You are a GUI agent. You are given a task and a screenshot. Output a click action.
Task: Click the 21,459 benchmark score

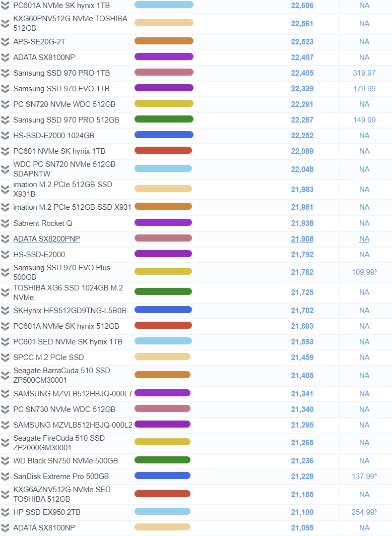point(302,358)
